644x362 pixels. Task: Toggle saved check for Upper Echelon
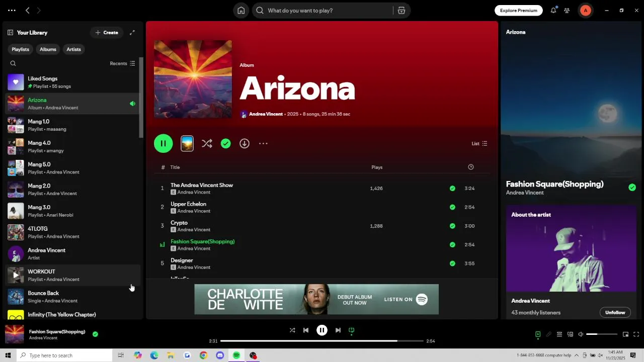click(452, 207)
